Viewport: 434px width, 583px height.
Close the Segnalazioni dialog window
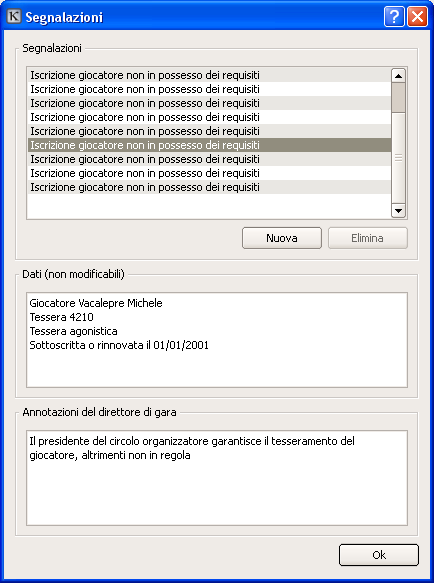(x=418, y=17)
